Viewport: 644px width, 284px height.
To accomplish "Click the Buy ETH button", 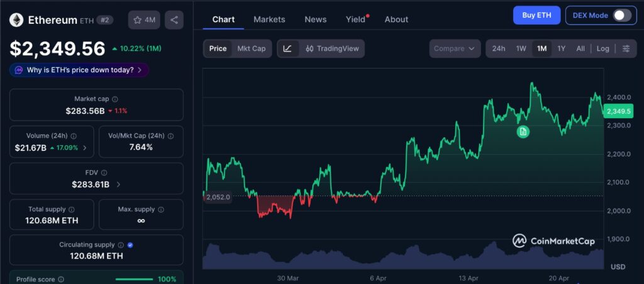I will 537,16.
